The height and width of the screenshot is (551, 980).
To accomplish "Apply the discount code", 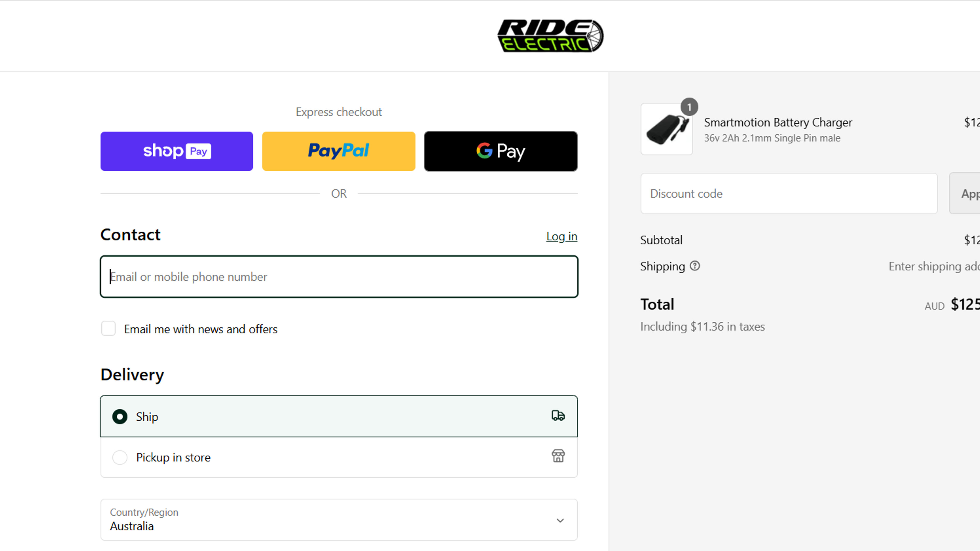I will [x=965, y=194].
